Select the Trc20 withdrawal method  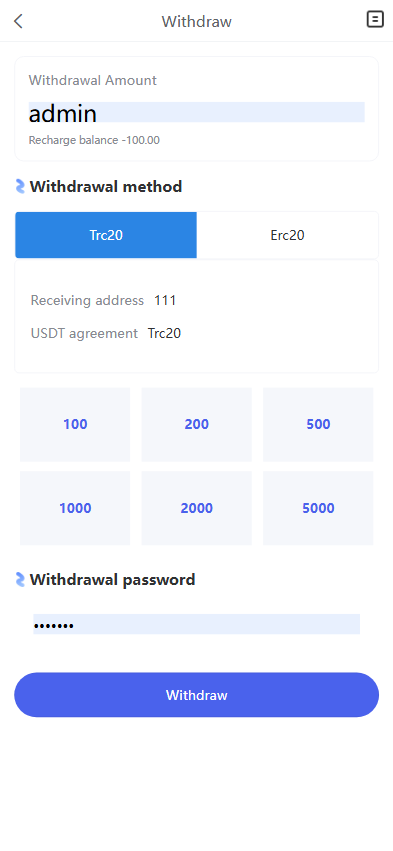106,235
